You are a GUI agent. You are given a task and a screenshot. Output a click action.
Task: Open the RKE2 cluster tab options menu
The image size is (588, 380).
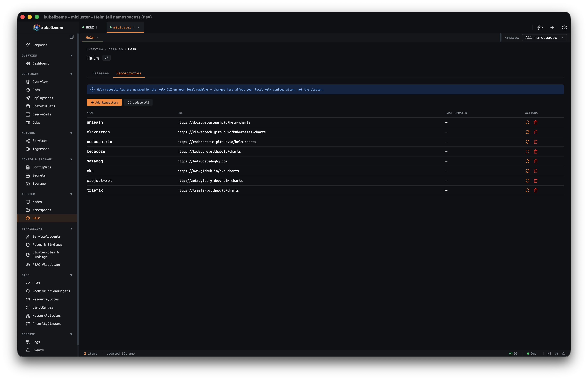click(x=96, y=27)
